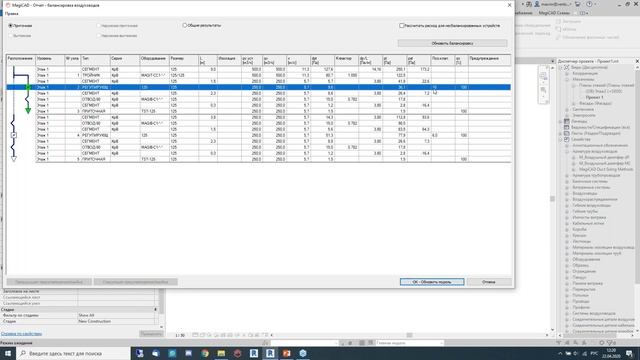Click the green damper node in the diagram
Image resolution: width=640 pixels, height=360 pixels.
click(28, 87)
